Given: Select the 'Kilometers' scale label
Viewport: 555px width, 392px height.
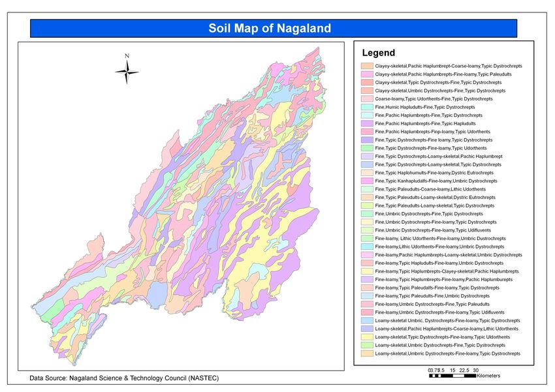Looking at the screenshot, I should [x=488, y=376].
